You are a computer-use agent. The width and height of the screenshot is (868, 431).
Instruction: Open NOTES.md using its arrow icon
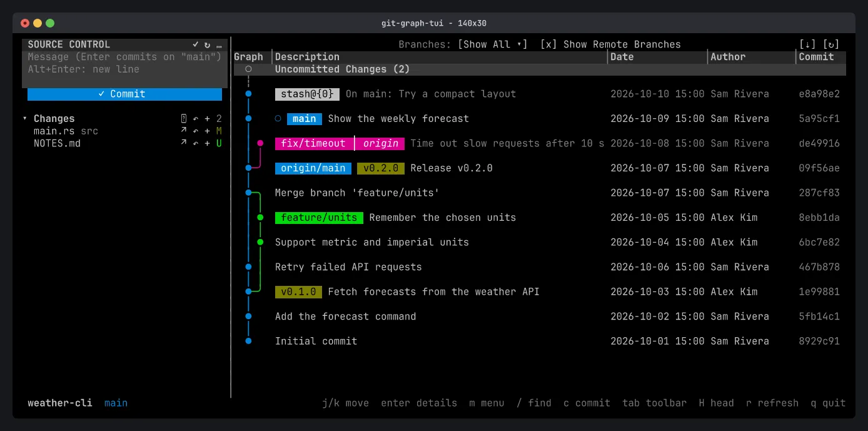(x=184, y=143)
